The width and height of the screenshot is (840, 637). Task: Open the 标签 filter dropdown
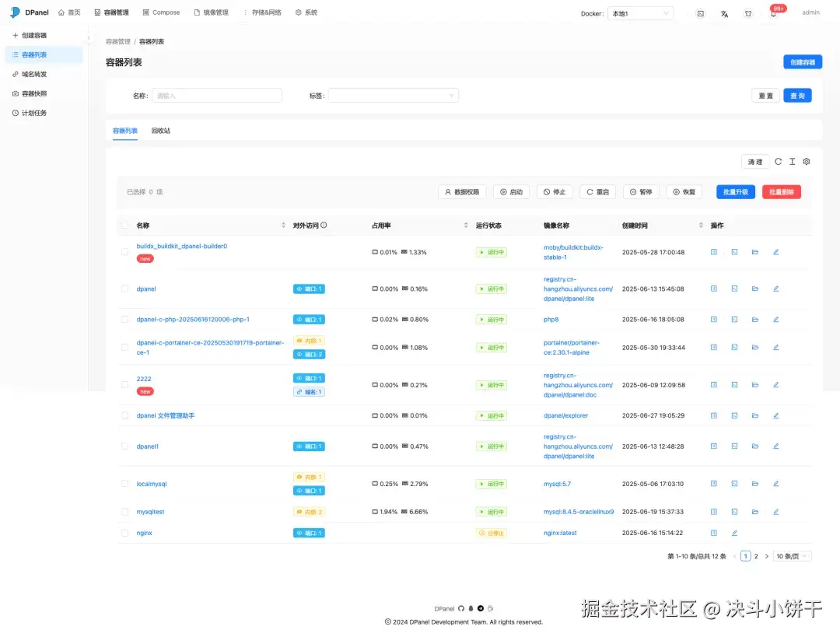pos(394,96)
